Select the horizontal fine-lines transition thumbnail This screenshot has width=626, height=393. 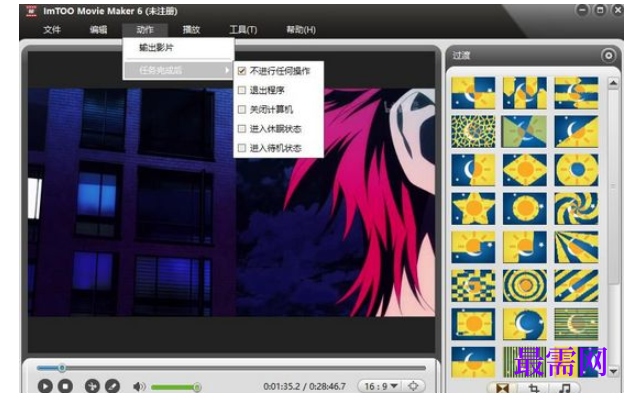[x=576, y=324]
